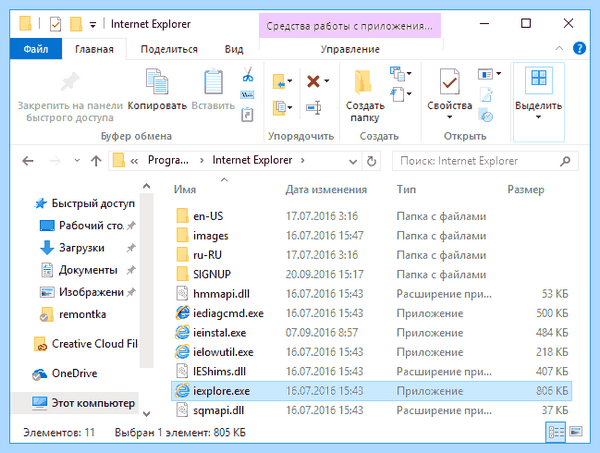Viewport: 600px width, 453px height.
Task: Switch to the Вид tab
Action: (x=234, y=49)
